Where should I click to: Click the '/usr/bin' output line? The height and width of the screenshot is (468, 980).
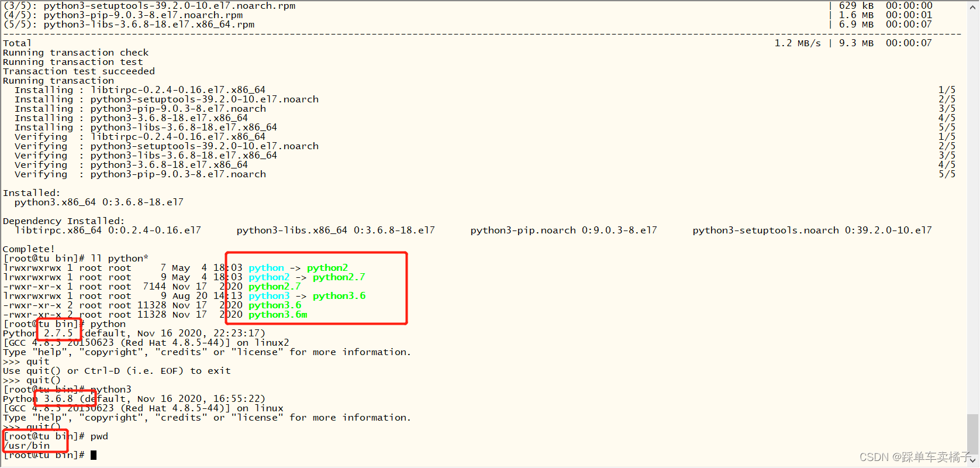(26, 446)
